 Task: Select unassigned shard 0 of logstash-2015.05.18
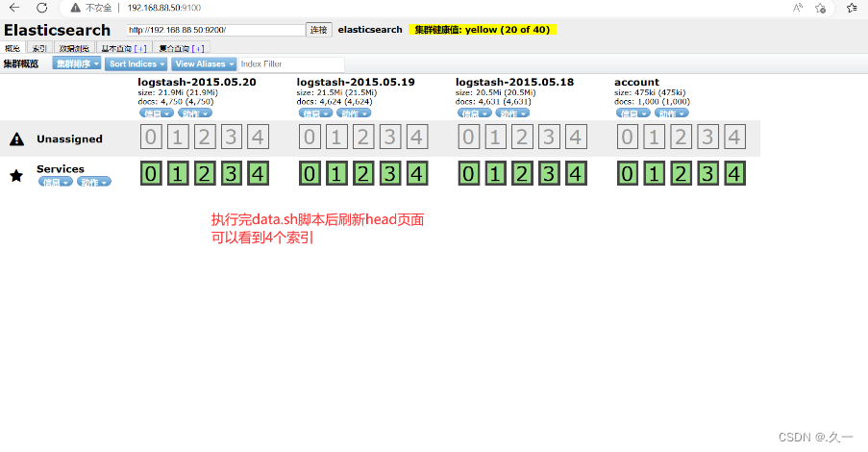pos(469,137)
